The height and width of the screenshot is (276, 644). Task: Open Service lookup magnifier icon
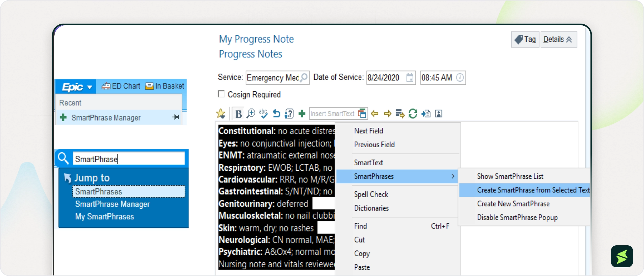pyautogui.click(x=304, y=78)
